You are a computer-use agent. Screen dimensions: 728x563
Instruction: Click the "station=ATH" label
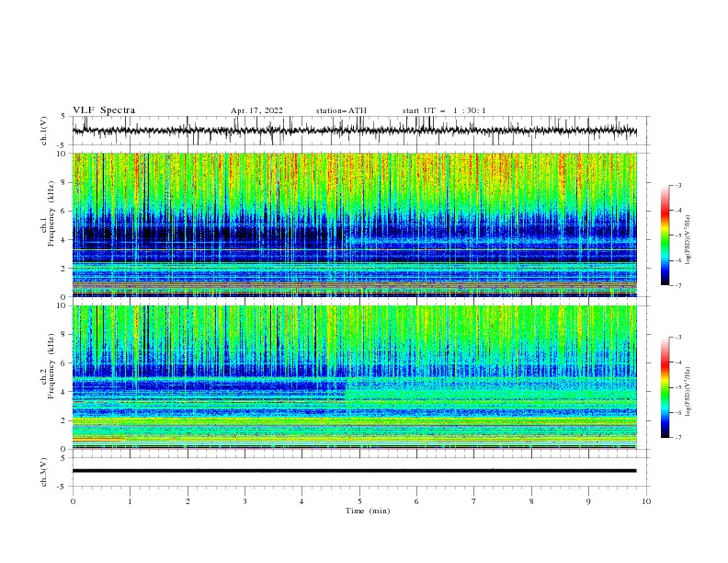point(341,110)
